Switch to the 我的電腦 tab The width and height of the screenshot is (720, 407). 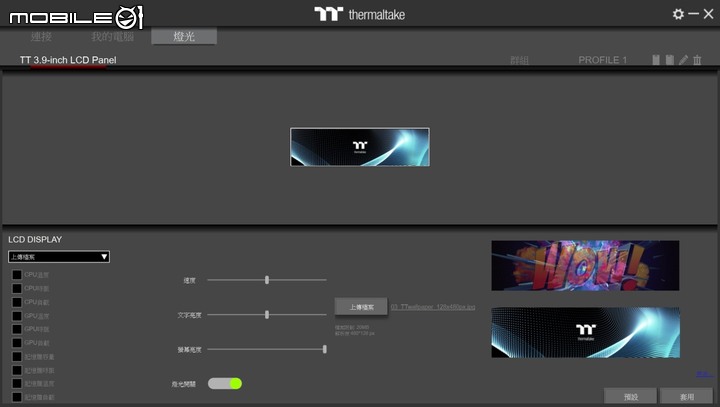112,36
